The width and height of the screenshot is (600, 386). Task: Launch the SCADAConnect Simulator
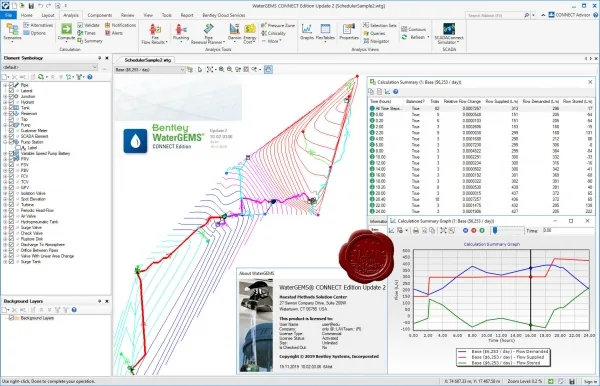(x=449, y=34)
